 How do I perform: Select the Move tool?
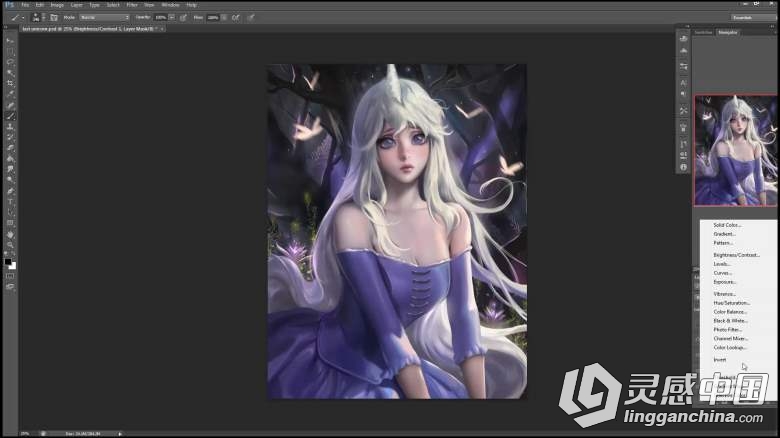[10, 41]
